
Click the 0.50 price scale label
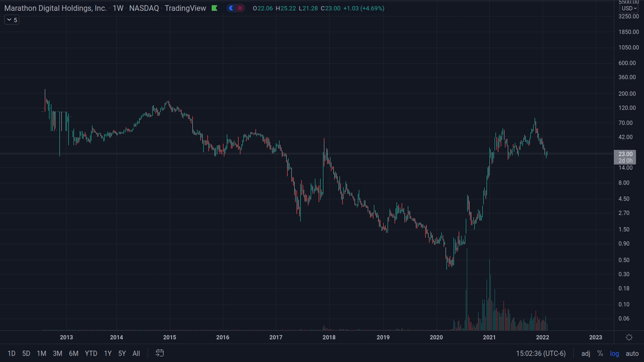click(x=624, y=260)
